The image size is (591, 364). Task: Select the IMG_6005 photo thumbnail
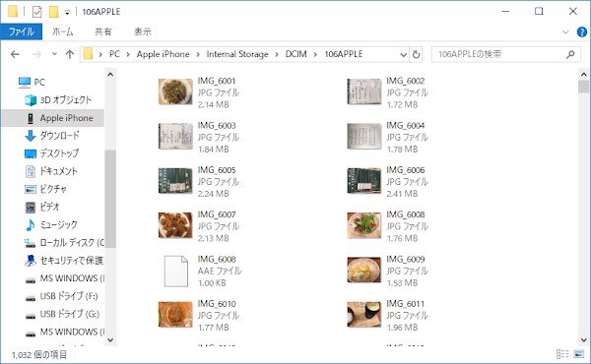(x=175, y=181)
